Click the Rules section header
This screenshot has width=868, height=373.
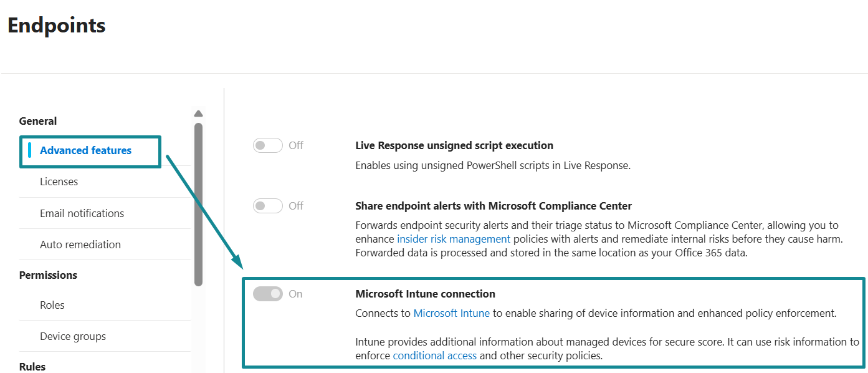click(32, 367)
